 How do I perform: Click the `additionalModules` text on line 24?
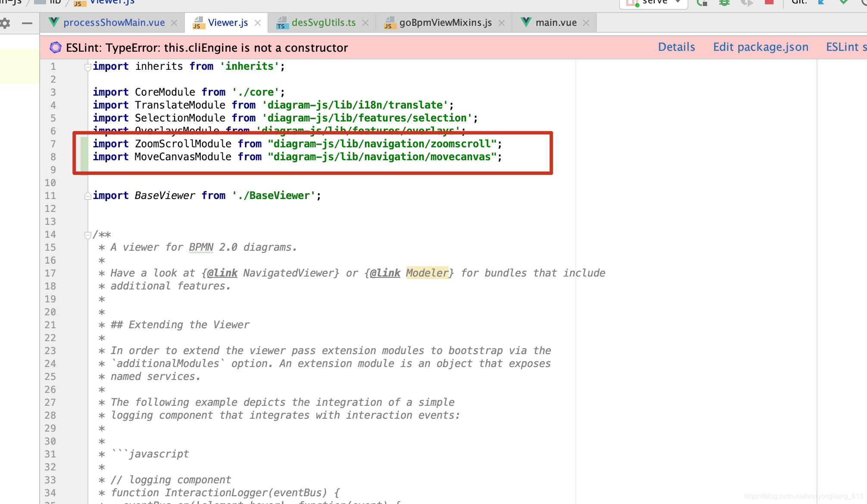click(x=168, y=364)
